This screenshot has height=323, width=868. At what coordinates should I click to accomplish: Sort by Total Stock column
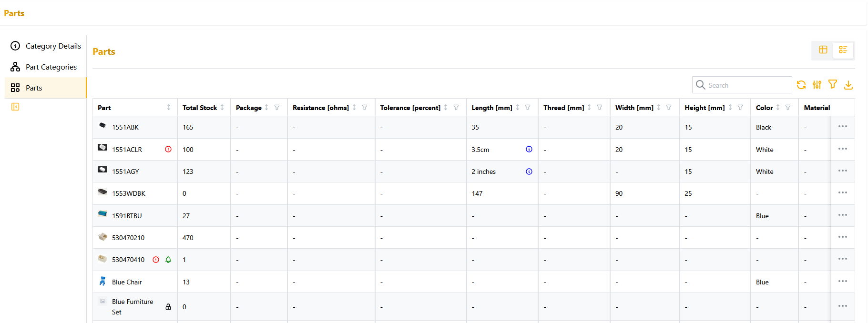tap(222, 107)
